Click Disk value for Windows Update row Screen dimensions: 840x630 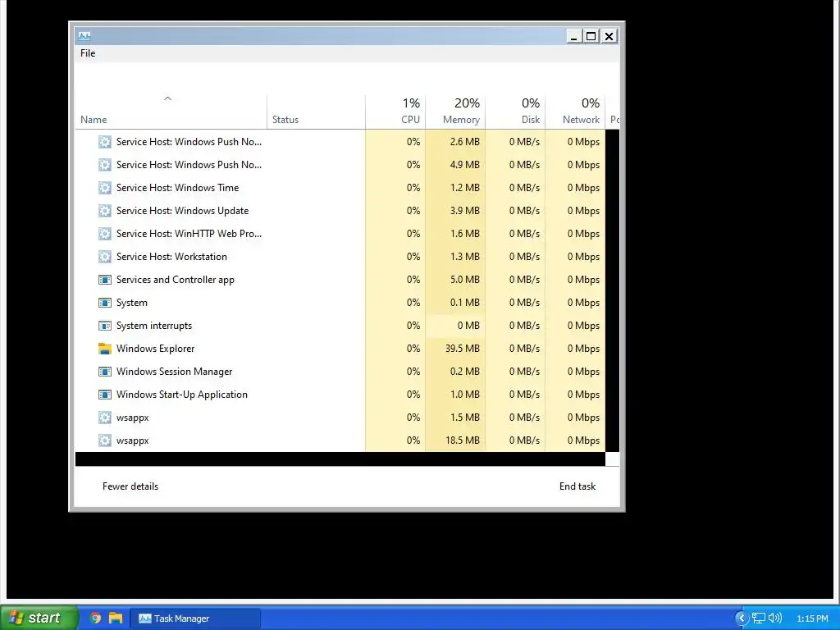point(524,211)
